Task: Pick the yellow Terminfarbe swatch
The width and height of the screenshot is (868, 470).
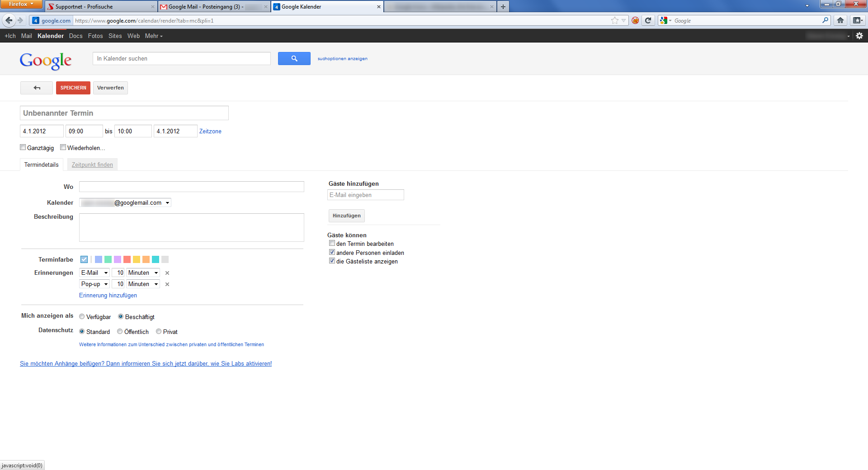Action: point(137,259)
